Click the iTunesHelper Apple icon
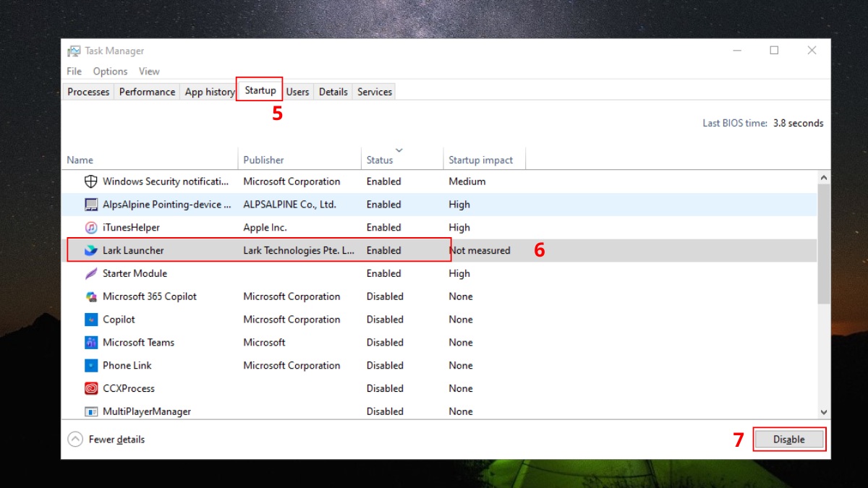868x488 pixels. [90, 227]
